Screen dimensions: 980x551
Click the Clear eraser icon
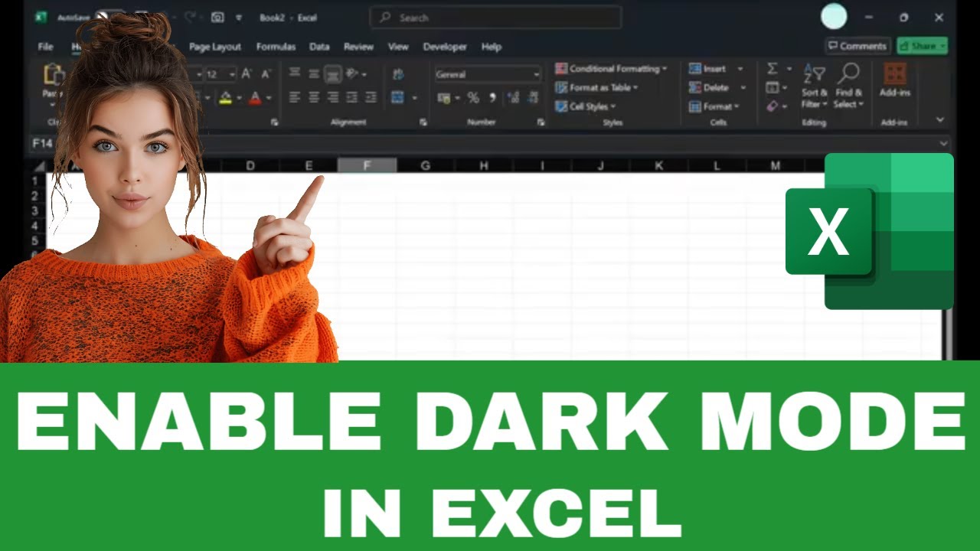tap(773, 106)
